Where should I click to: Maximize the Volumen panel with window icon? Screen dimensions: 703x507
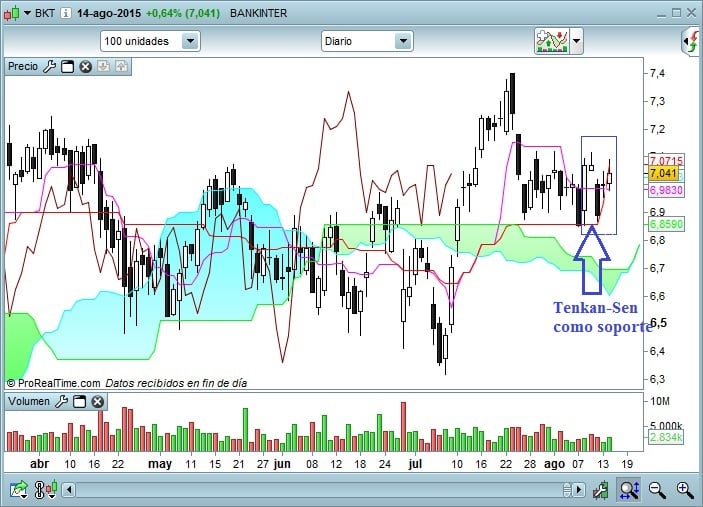coord(79,401)
